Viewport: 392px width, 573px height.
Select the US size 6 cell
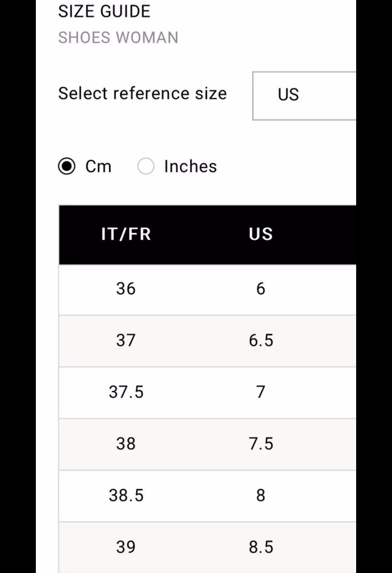[x=261, y=289]
